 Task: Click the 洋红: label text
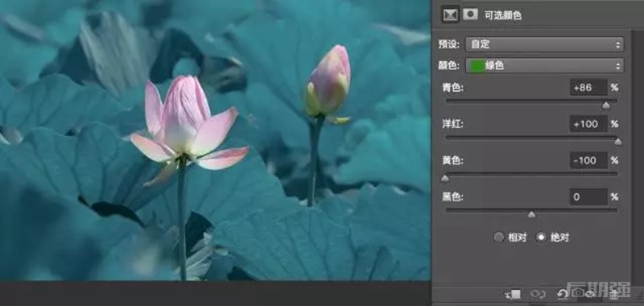click(x=452, y=124)
